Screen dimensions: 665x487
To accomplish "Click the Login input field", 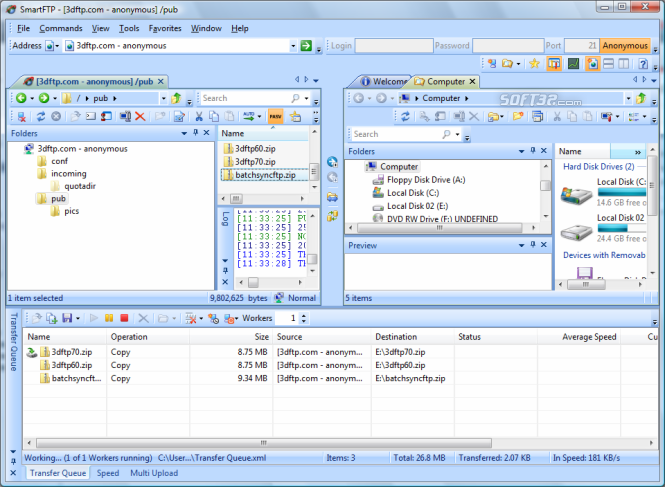I will coord(394,45).
